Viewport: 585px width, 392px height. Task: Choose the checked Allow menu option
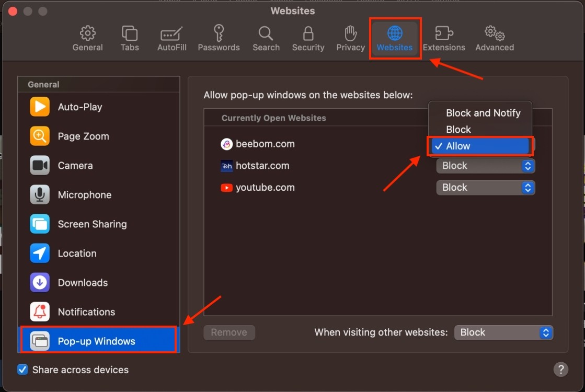[x=480, y=146]
